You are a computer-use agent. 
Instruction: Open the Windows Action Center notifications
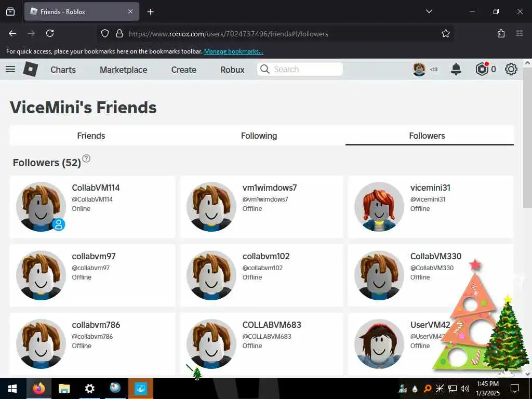click(515, 389)
